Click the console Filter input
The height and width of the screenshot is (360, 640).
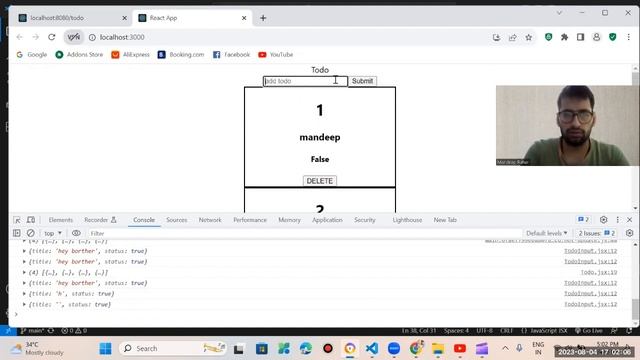click(304, 233)
